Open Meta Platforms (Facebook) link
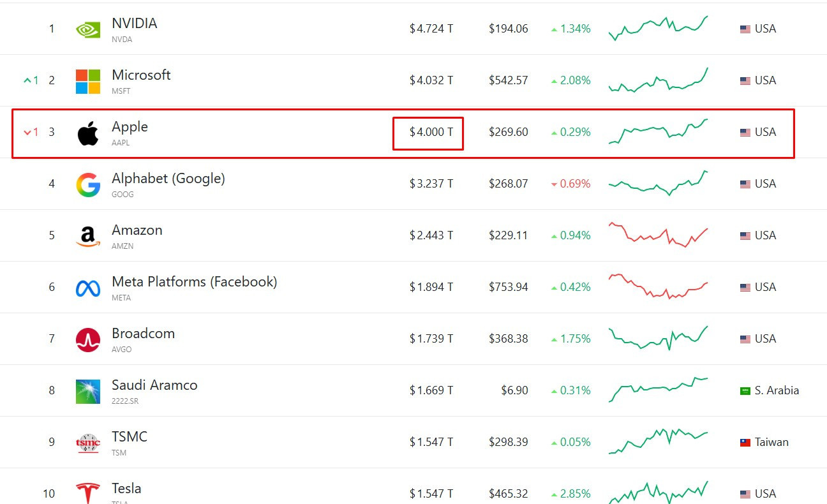 coord(194,282)
